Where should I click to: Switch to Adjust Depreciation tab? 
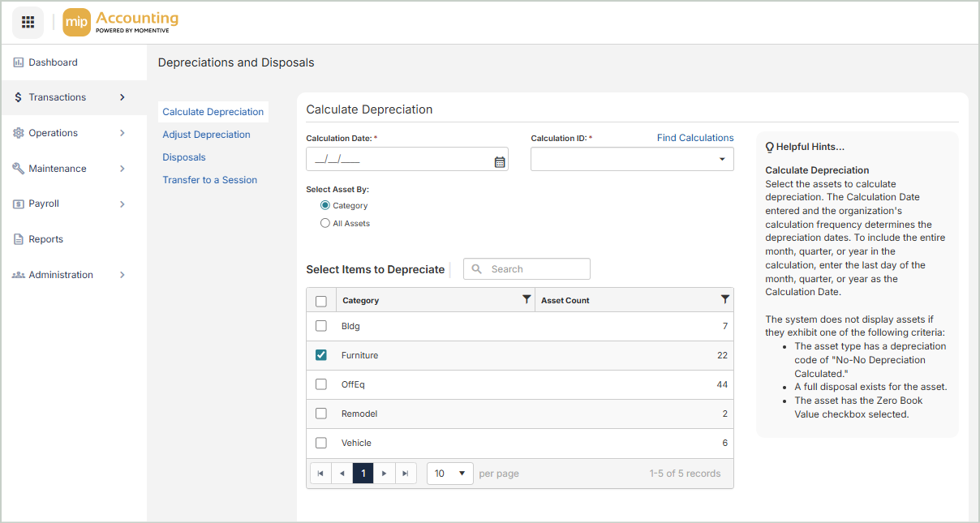[x=206, y=135]
